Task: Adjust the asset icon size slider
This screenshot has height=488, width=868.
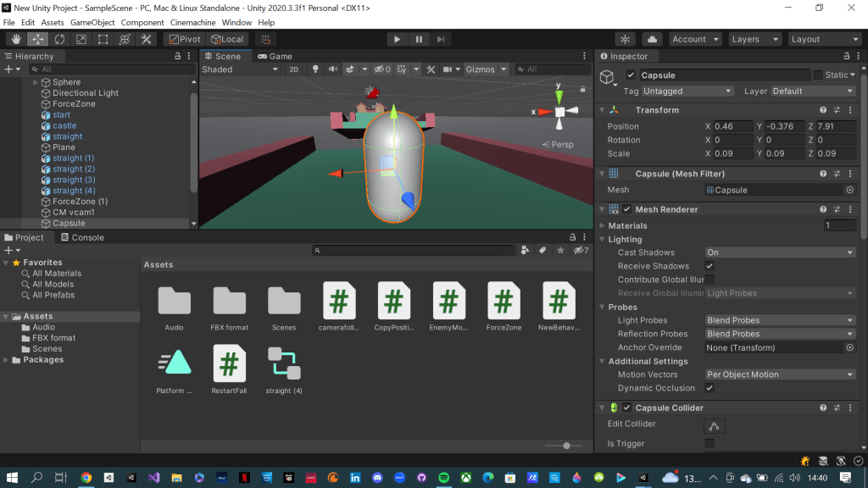Action: 566,446
